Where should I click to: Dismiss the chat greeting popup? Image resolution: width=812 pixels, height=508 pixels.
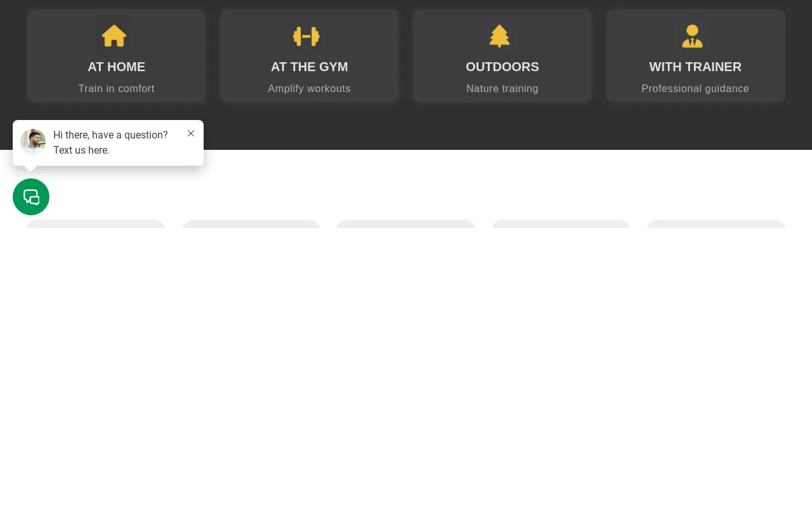click(x=191, y=133)
